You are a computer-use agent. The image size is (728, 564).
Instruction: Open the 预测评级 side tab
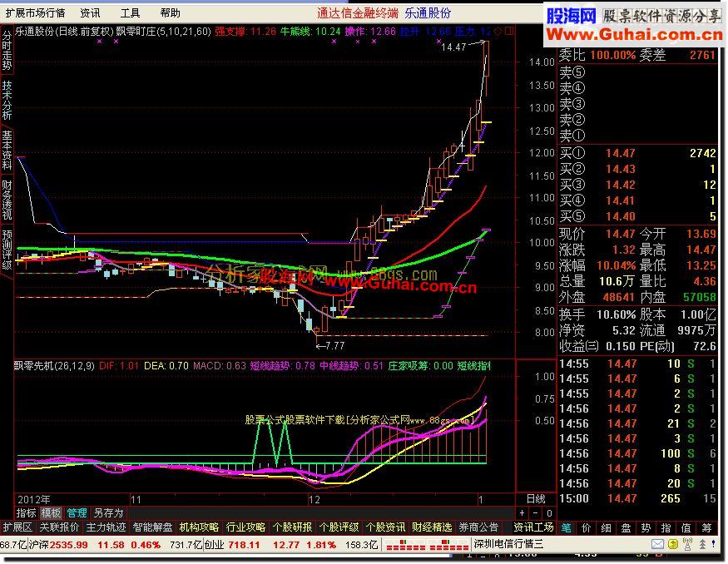[7, 250]
